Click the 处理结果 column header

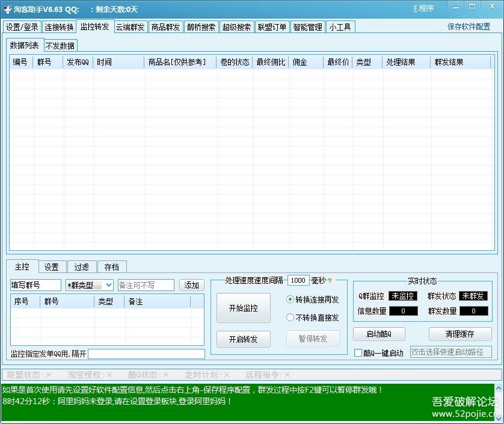coord(406,62)
